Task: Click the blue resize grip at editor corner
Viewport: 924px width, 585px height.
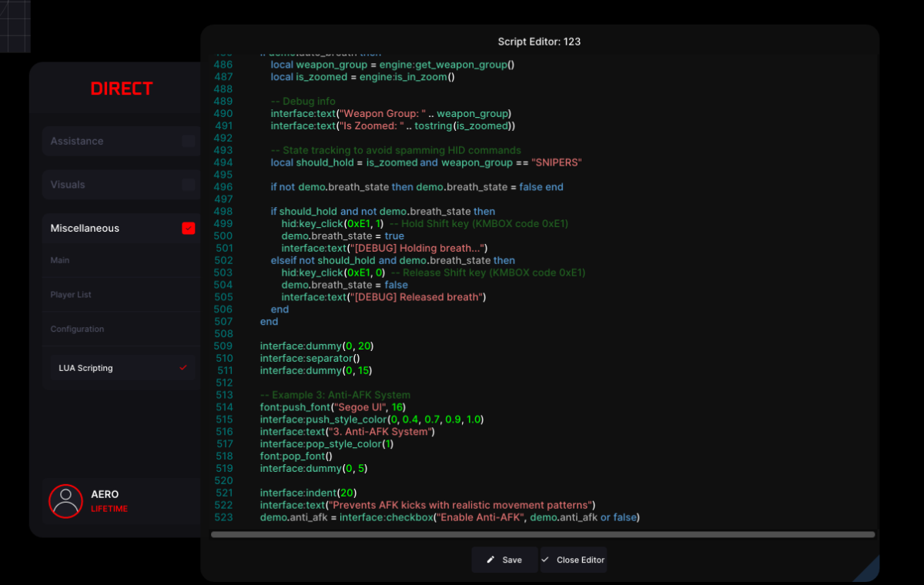Action: (867, 570)
